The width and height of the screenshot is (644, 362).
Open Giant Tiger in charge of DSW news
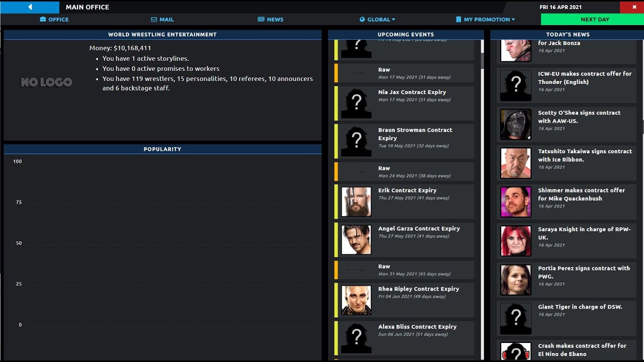[567, 318]
